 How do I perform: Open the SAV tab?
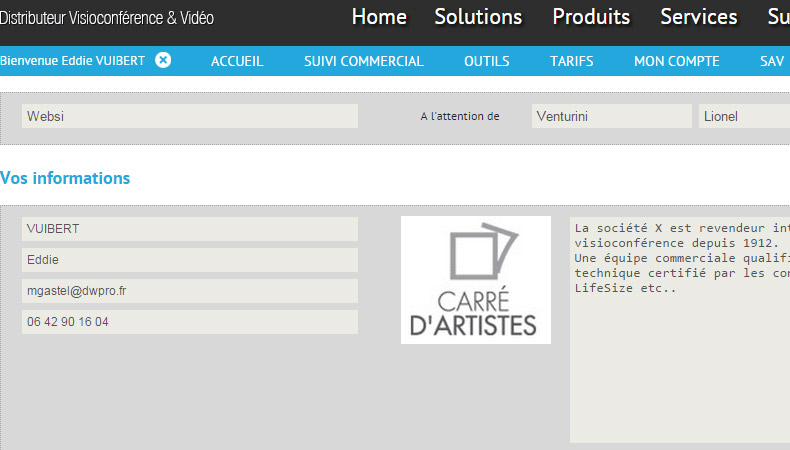point(772,61)
